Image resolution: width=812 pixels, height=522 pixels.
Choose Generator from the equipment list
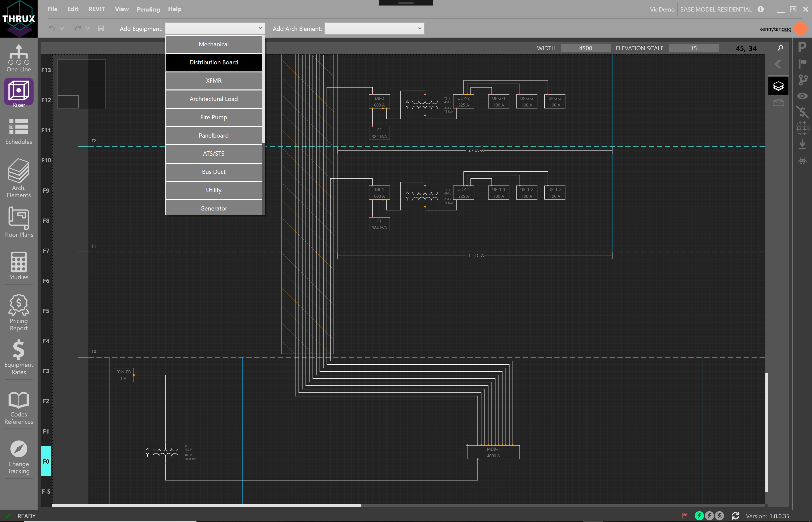tap(214, 208)
